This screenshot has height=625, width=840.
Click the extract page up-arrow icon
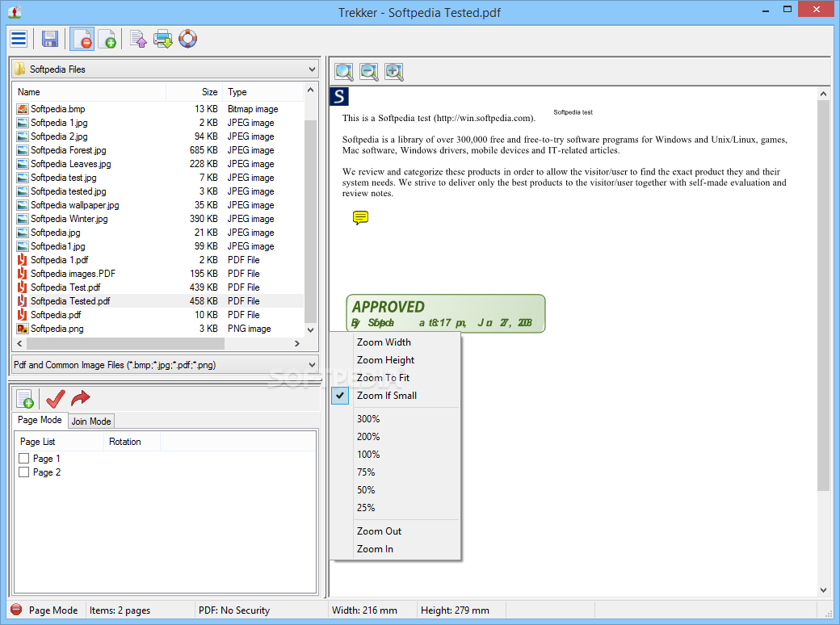click(138, 39)
